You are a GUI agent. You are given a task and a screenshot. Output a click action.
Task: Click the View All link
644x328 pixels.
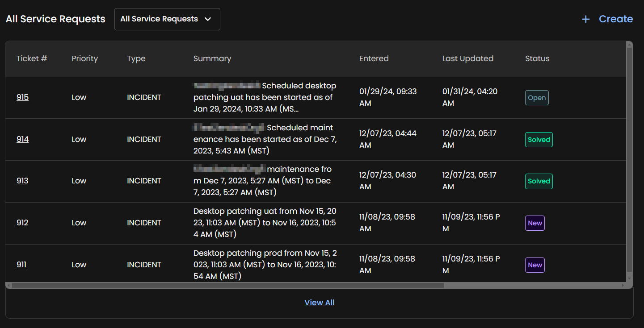click(x=319, y=303)
